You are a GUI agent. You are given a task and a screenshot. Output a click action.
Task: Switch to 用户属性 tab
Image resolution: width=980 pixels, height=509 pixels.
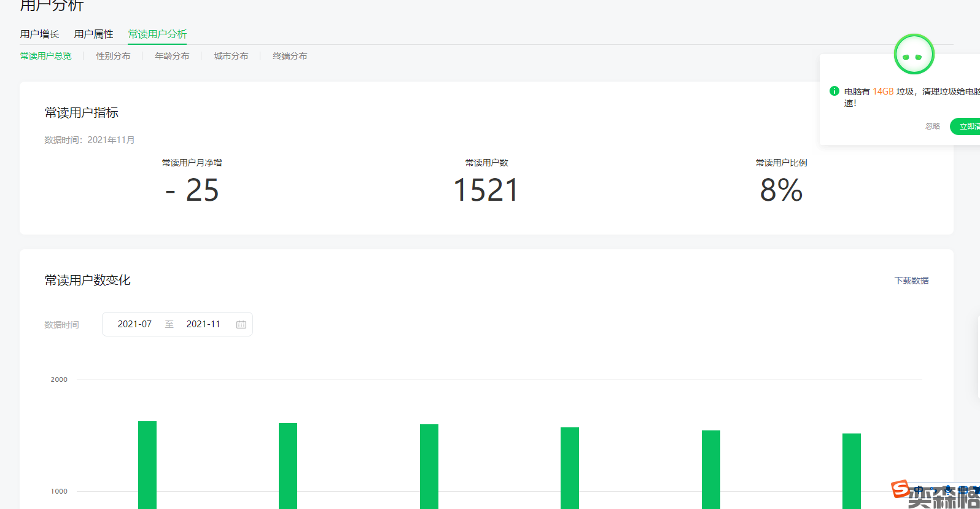(93, 34)
